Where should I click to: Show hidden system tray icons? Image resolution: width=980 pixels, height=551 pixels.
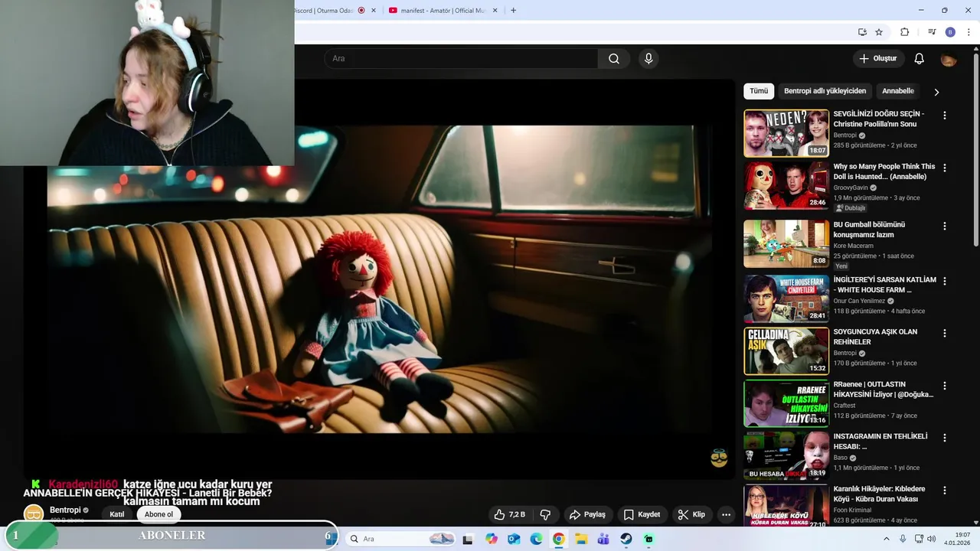(x=887, y=539)
